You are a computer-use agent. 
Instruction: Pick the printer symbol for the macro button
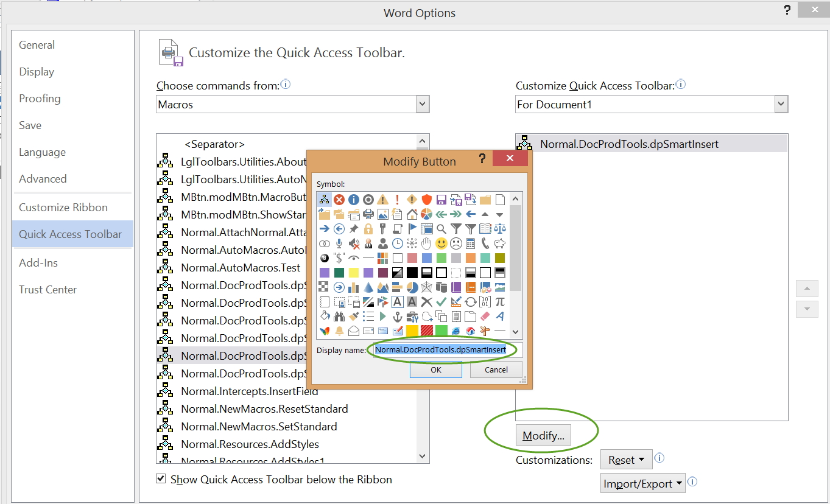point(367,214)
